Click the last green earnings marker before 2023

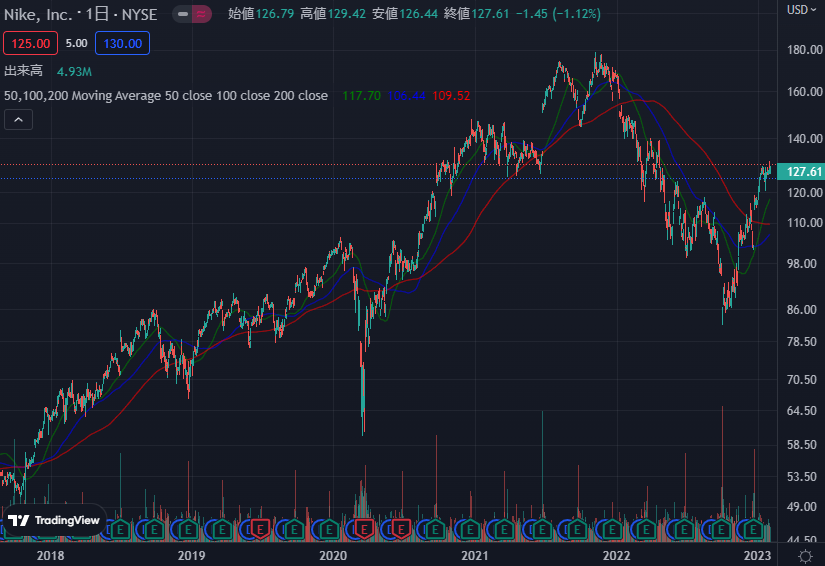click(x=753, y=529)
